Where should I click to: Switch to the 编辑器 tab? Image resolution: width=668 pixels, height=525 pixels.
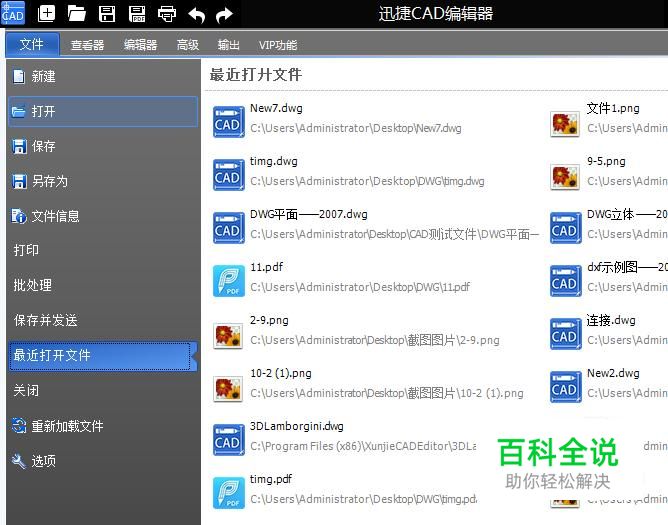pyautogui.click(x=141, y=45)
